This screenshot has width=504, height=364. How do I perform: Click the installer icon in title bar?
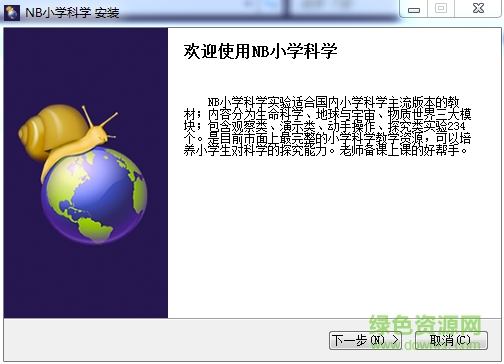point(12,13)
